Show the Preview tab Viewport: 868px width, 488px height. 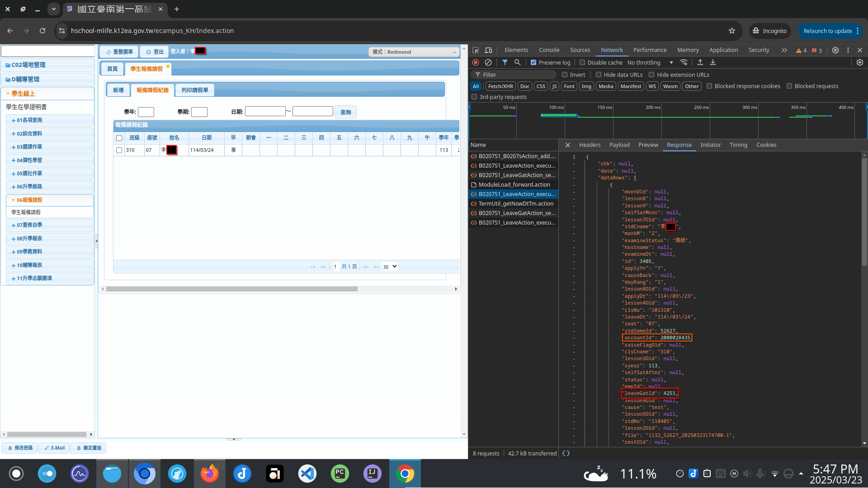[x=648, y=145]
